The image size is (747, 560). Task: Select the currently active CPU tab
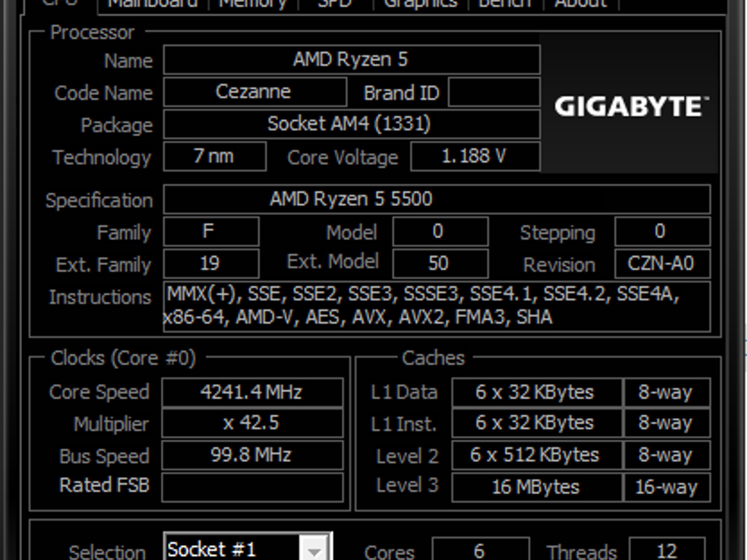60,4
